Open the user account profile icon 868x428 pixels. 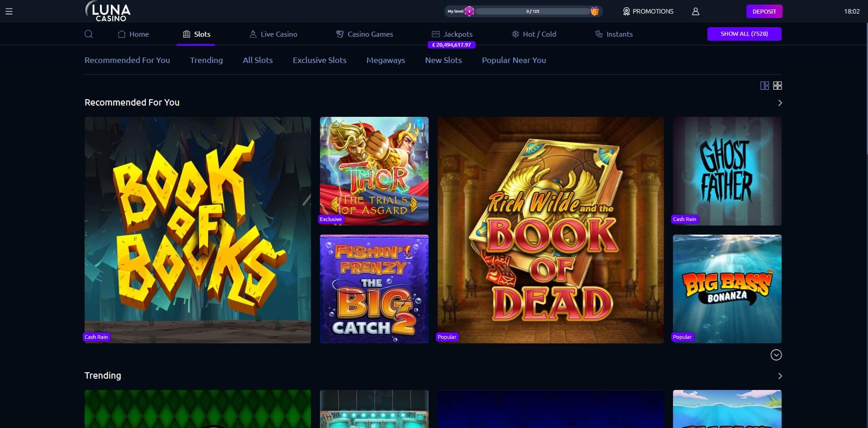pos(696,11)
